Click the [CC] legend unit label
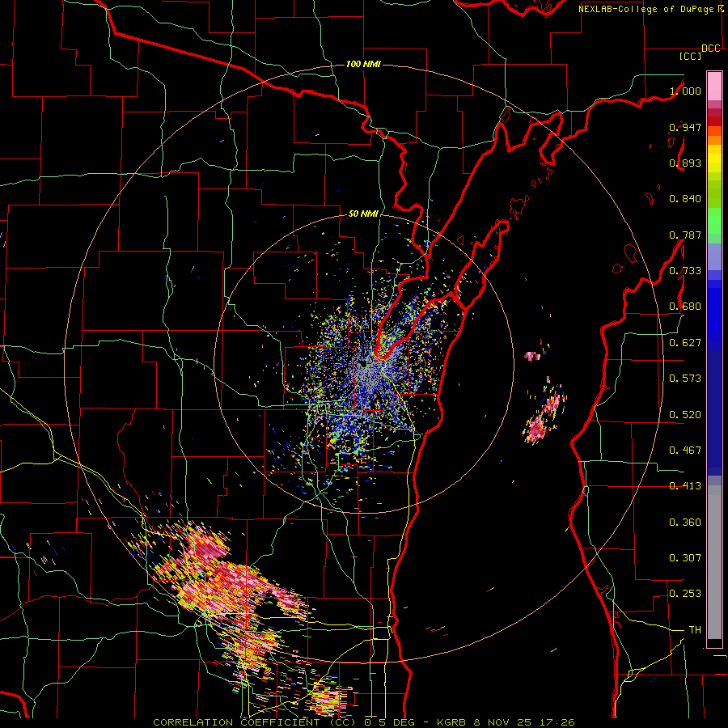Image resolution: width=728 pixels, height=728 pixels. 691,56
